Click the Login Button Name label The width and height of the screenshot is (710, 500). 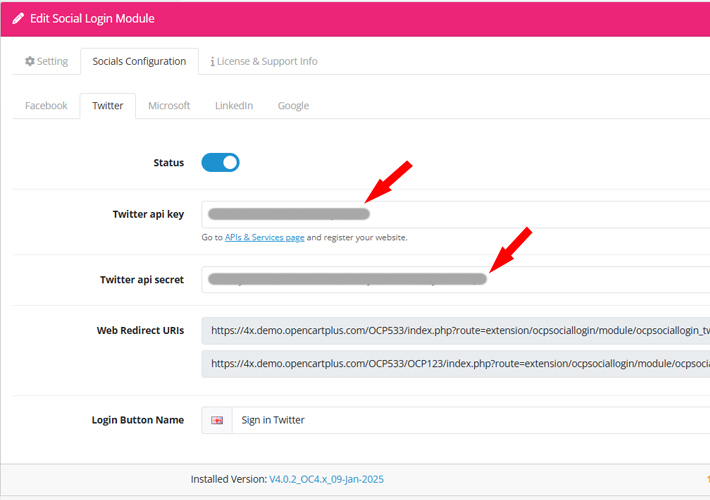(138, 420)
